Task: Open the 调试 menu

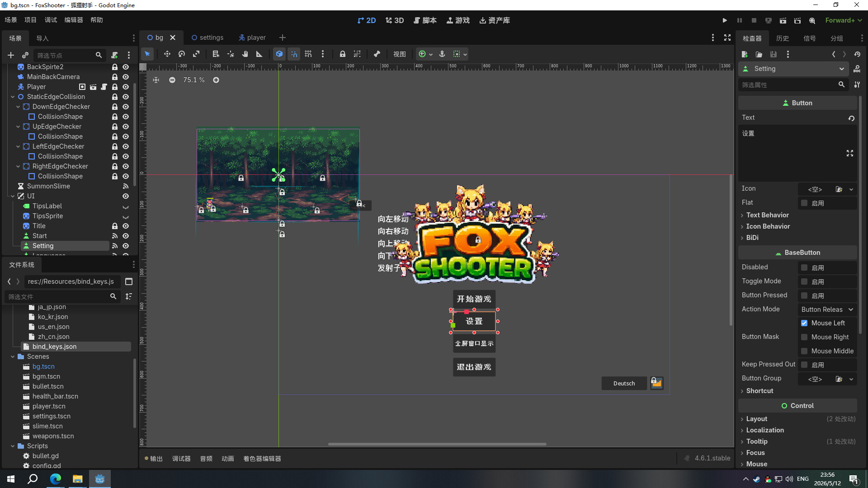Action: point(51,20)
